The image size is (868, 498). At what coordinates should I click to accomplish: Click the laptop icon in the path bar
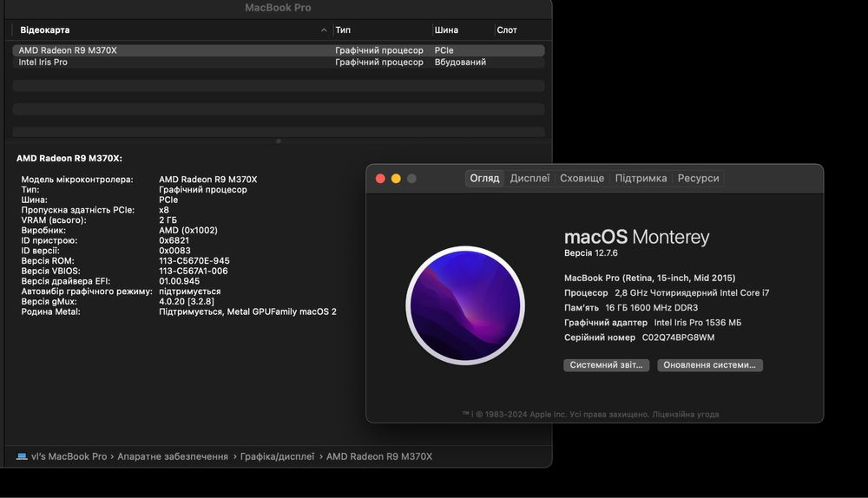[22, 456]
